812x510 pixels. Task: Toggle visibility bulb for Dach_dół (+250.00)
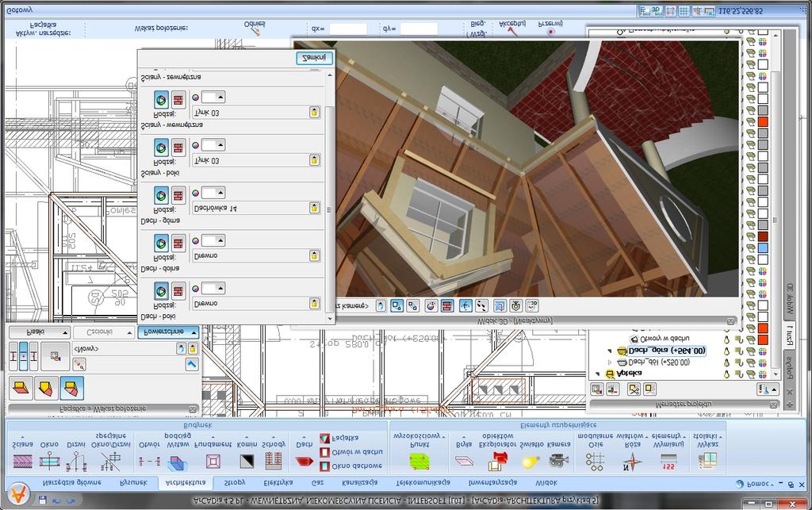point(726,362)
